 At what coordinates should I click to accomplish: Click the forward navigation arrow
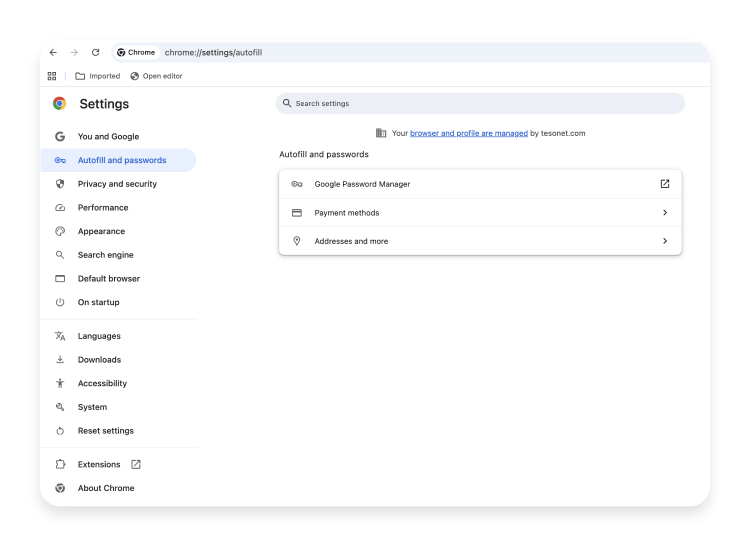click(74, 53)
